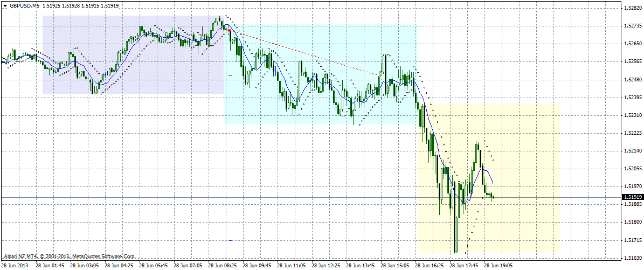The height and width of the screenshot is (270, 644).
Task: Click the 1.52565 price scale label
Action: point(633,61)
